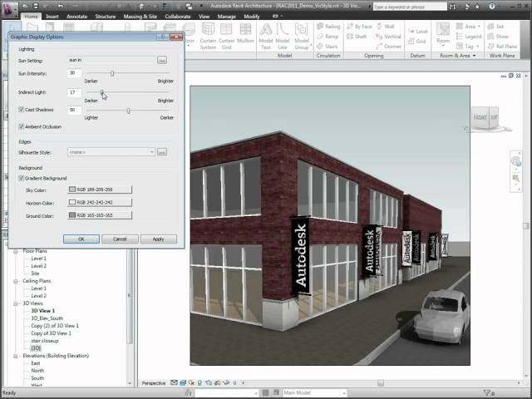
Task: Click the ViewCube in the 3D view
Action: pos(485,118)
